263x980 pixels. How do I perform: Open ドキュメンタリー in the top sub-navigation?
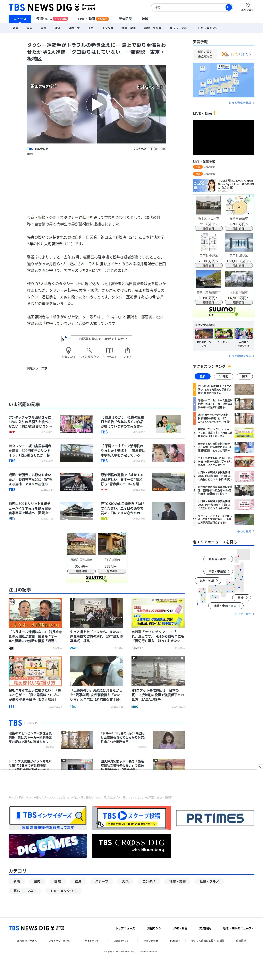pyautogui.click(x=209, y=28)
